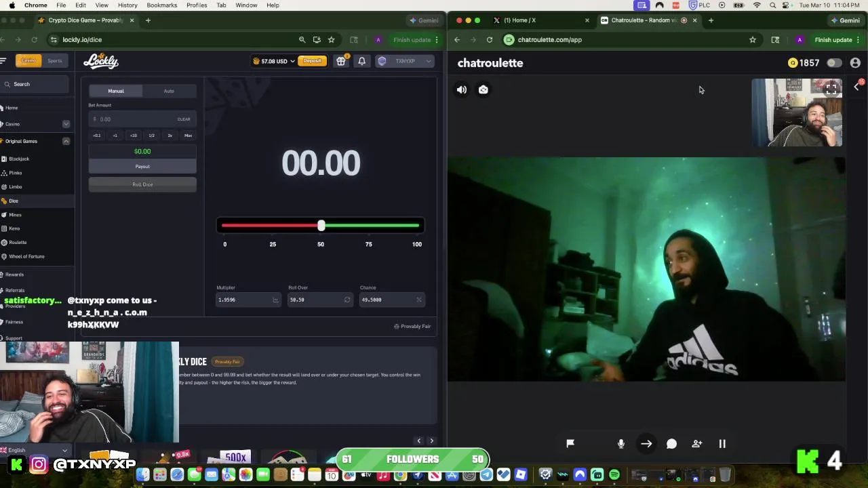Open Lockly notifications bell
The image size is (868, 488).
(361, 61)
